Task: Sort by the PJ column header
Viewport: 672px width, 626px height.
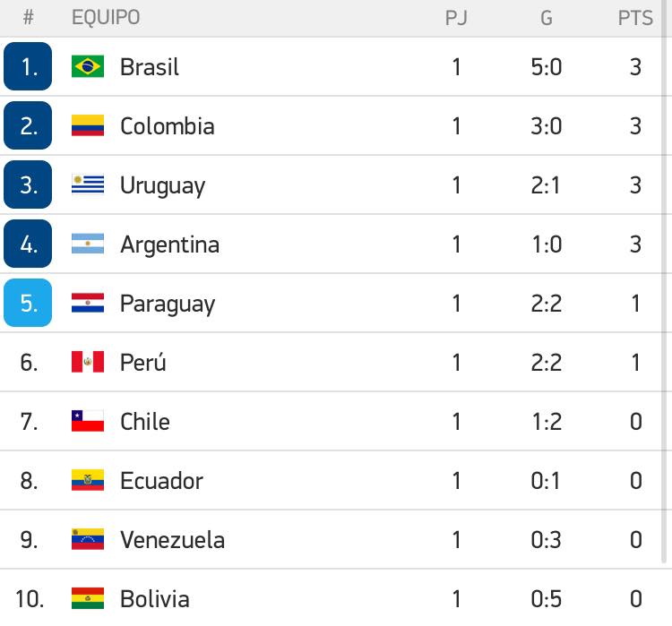Action: point(456,18)
